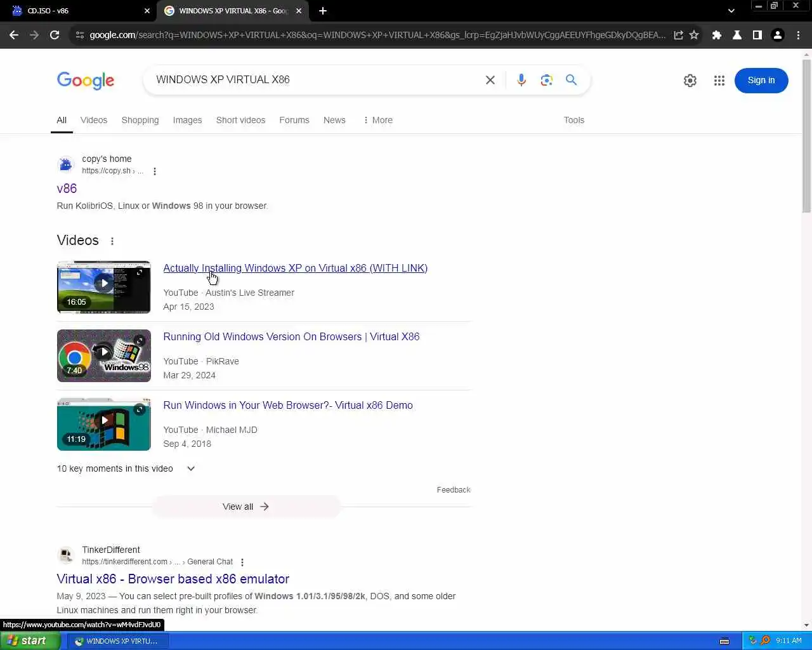Select WINDOWS XP VIRTU... taskbar item
812x650 pixels.
pyautogui.click(x=117, y=641)
